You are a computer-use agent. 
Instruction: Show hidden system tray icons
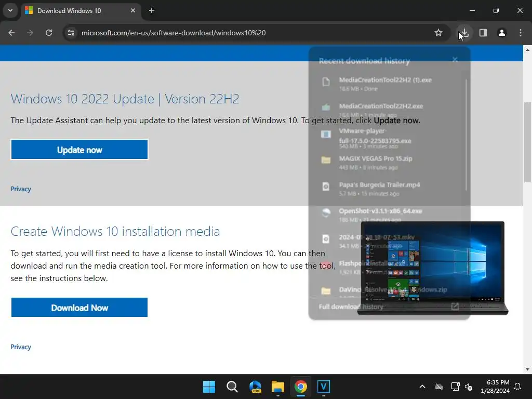coord(422,387)
